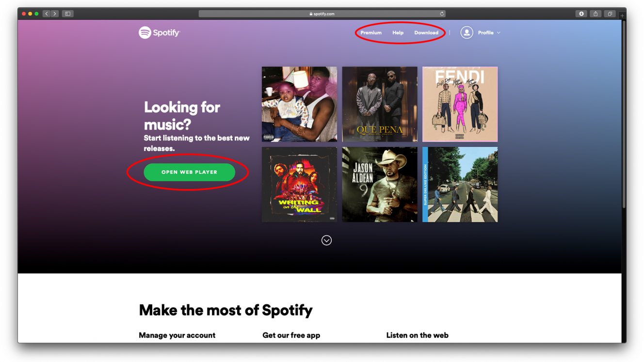Click 'Looking for music?' headline
644x362 pixels.
pos(182,116)
